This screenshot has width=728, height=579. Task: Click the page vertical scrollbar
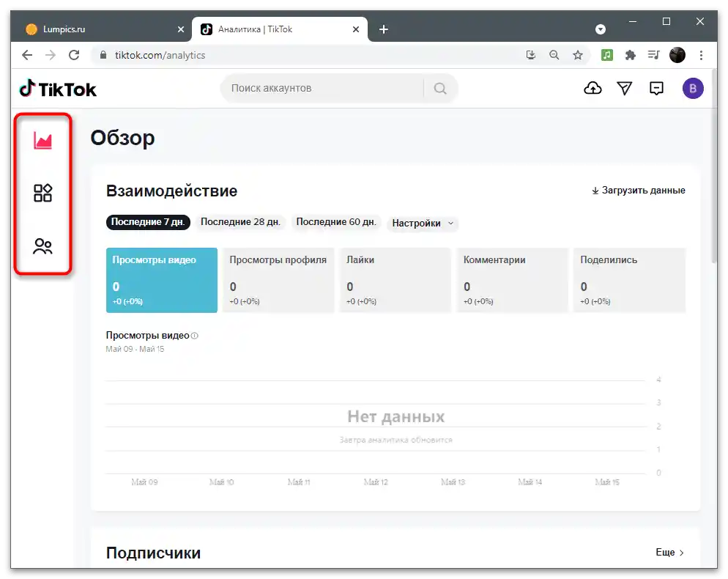pyautogui.click(x=714, y=167)
